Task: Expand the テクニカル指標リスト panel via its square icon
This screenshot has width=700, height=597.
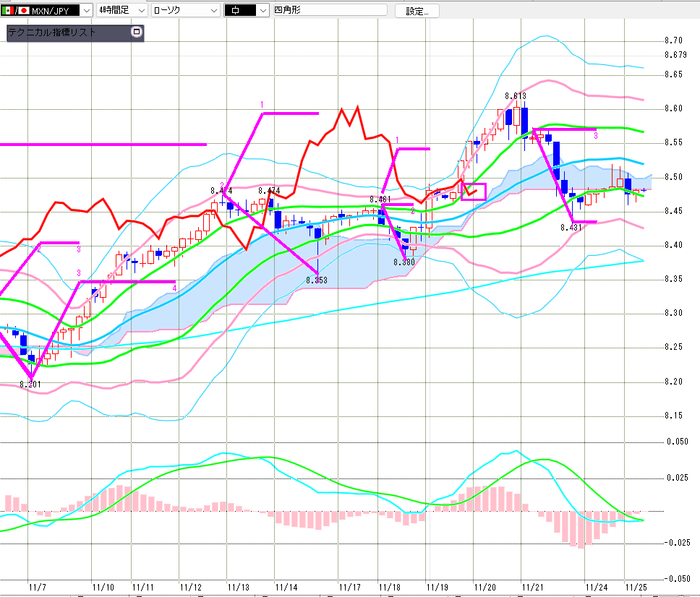Action: coord(136,33)
